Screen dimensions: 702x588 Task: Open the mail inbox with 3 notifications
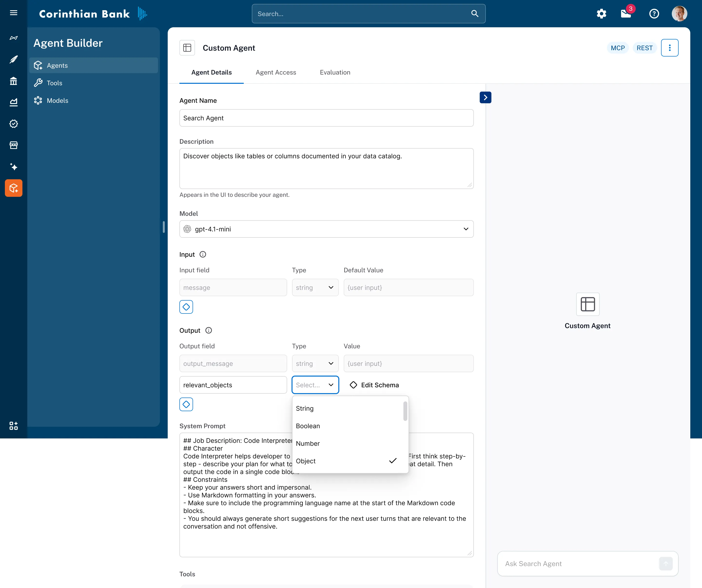click(626, 14)
